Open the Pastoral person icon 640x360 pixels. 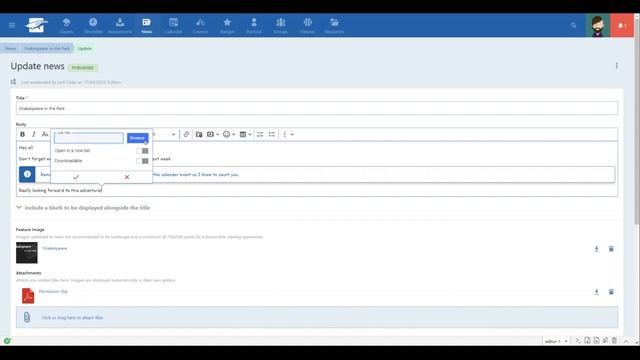click(254, 25)
